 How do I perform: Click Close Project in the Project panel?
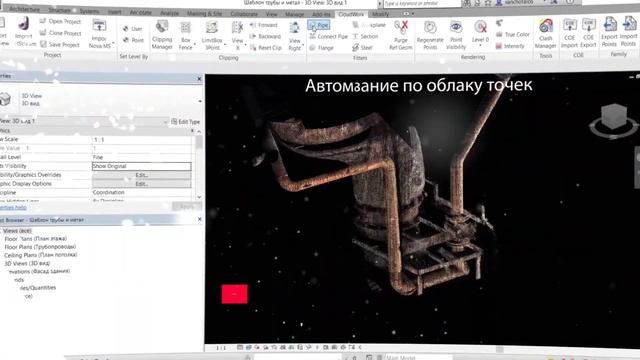[60, 33]
